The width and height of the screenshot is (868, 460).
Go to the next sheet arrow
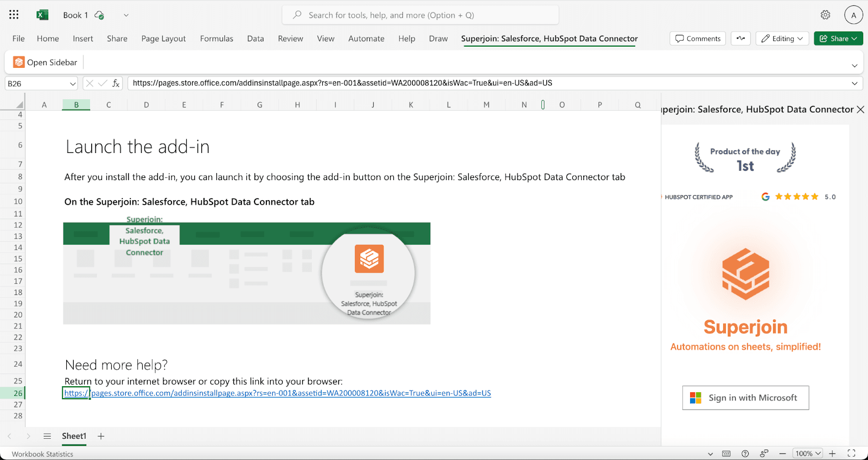click(28, 436)
